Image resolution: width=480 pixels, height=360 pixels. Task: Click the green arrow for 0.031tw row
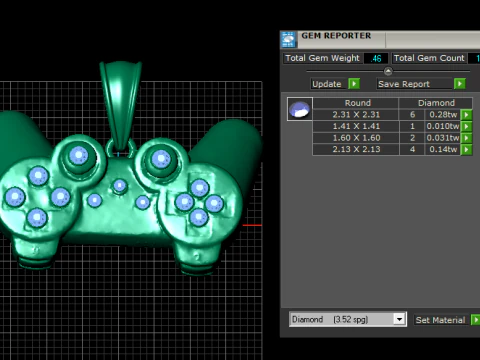(x=466, y=138)
